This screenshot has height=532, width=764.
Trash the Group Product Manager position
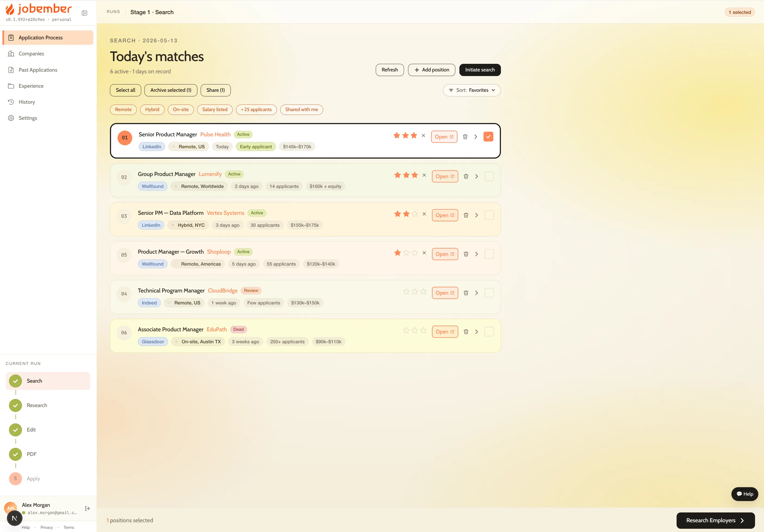466,177
